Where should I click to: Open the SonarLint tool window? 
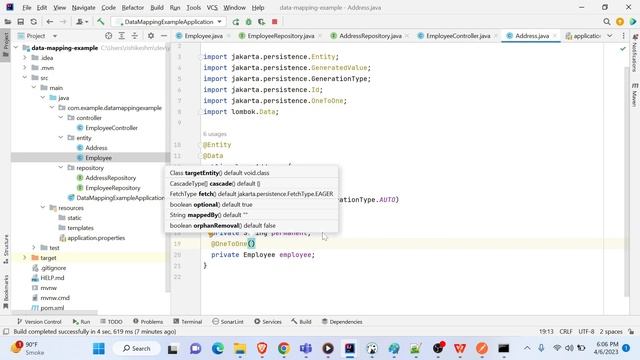click(228, 322)
